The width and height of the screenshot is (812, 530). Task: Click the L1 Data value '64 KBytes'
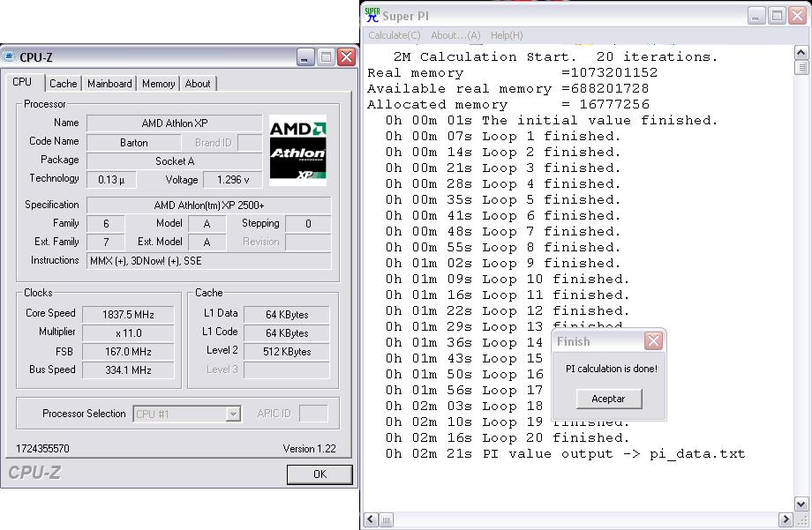click(286, 314)
